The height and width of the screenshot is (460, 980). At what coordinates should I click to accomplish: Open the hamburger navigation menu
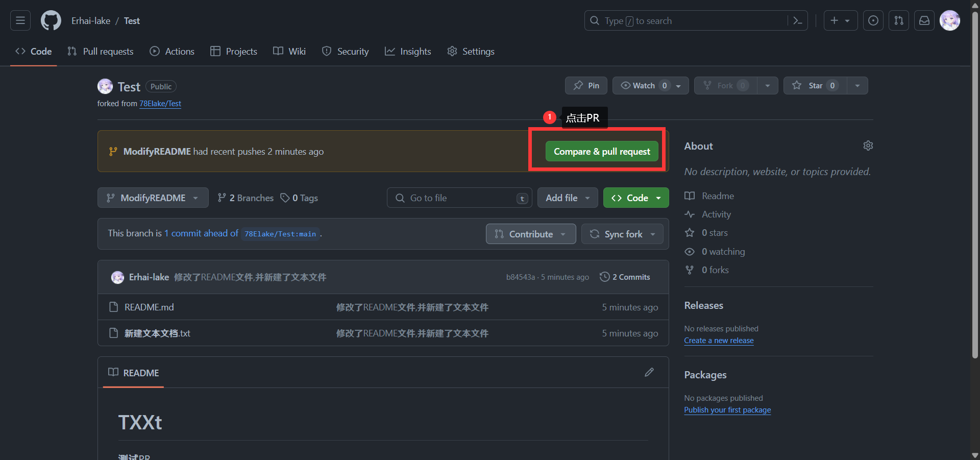tap(20, 20)
